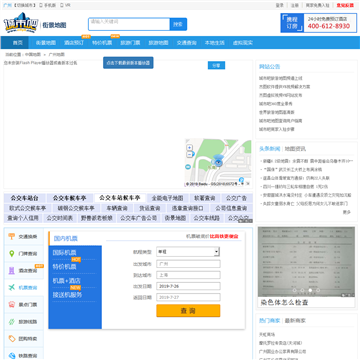The height and width of the screenshot is (360, 360).
Task: Select the 国内机票 domestic flights tab
Action: (66, 239)
